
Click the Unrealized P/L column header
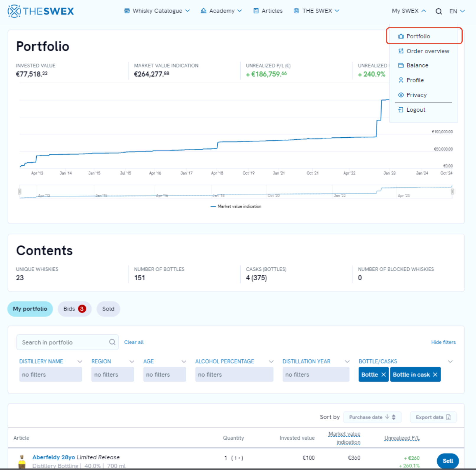point(402,438)
